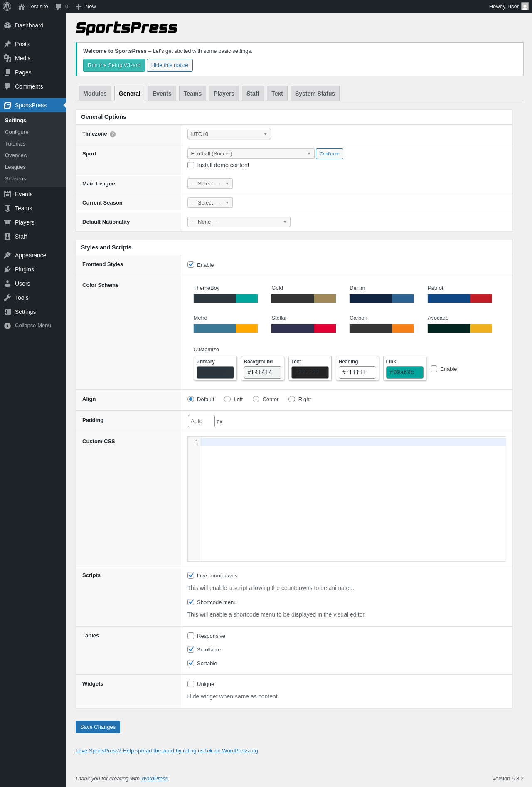Image resolution: width=532 pixels, height=787 pixels.
Task: Enable the Responsive tables checkbox
Action: tap(191, 636)
